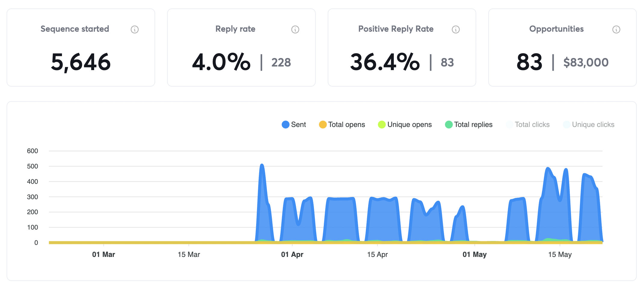Click the $83,000 opportunities amount
Screen dimensions: 644x287
(586, 62)
